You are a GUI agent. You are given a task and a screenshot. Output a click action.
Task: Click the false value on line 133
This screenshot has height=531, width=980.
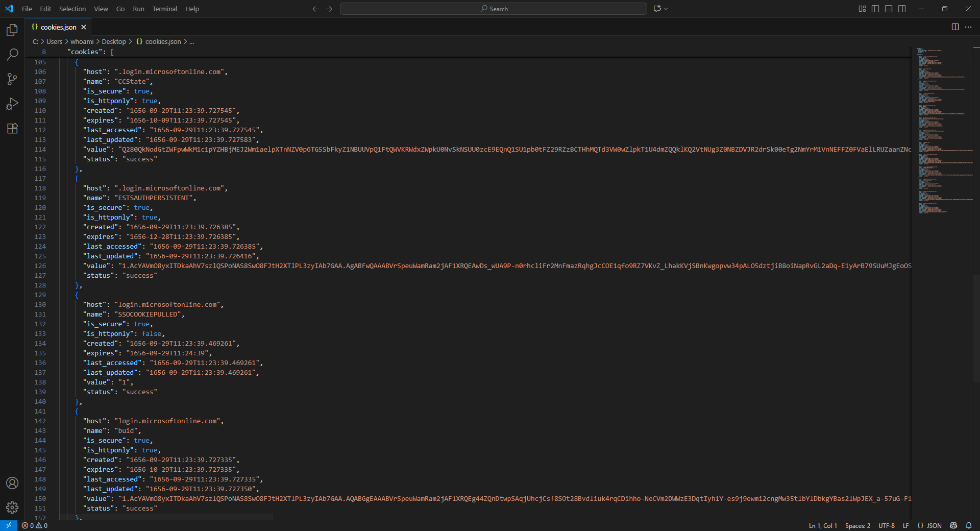pyautogui.click(x=152, y=334)
